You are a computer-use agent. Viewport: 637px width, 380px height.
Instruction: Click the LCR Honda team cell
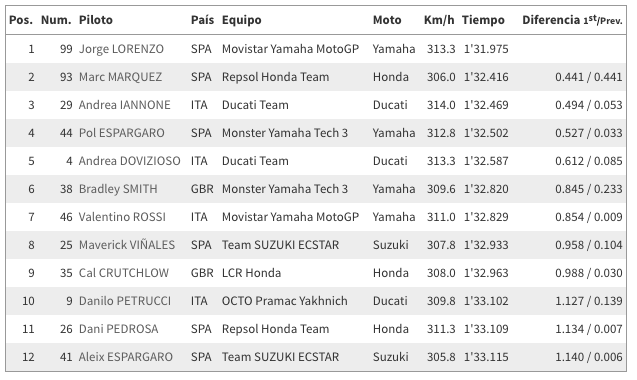[251, 273]
